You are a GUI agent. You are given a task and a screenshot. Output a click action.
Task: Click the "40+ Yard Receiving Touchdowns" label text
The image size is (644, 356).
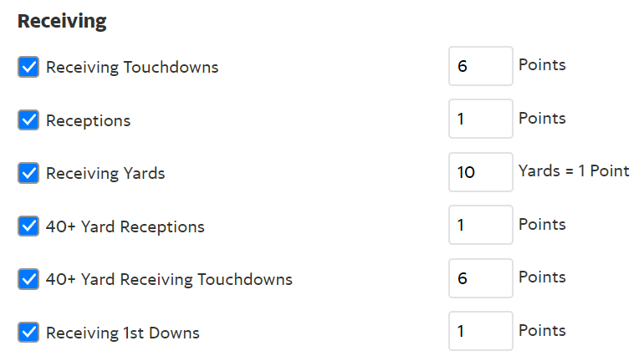169,279
